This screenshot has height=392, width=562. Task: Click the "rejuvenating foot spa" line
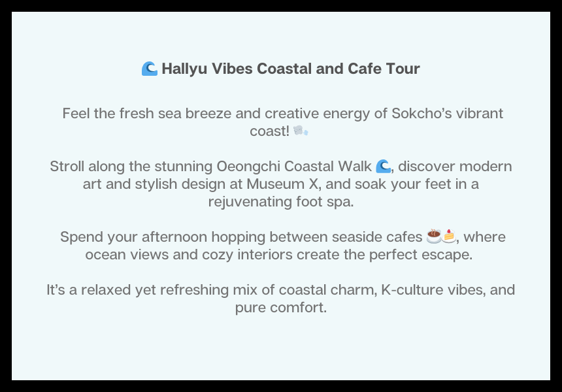tap(281, 202)
